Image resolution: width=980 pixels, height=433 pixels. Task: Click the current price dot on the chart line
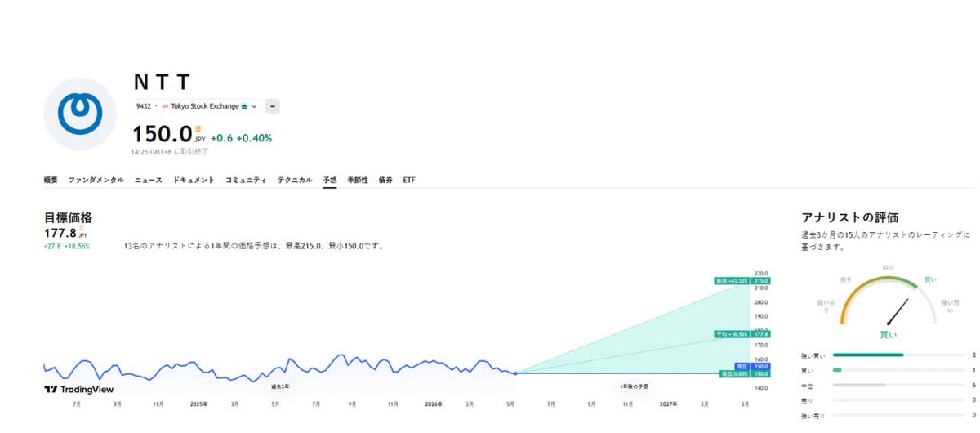tap(514, 373)
